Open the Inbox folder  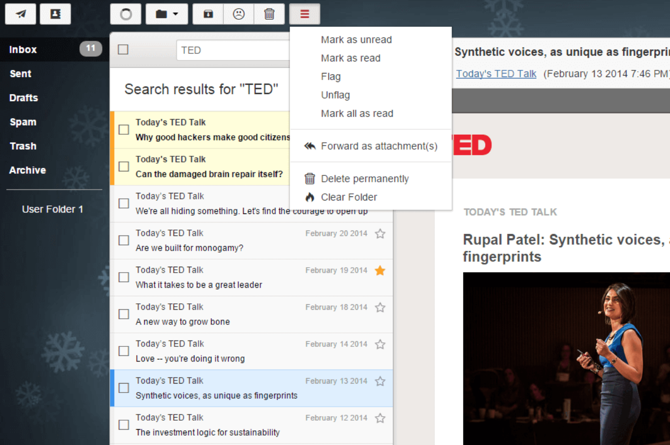pos(23,50)
